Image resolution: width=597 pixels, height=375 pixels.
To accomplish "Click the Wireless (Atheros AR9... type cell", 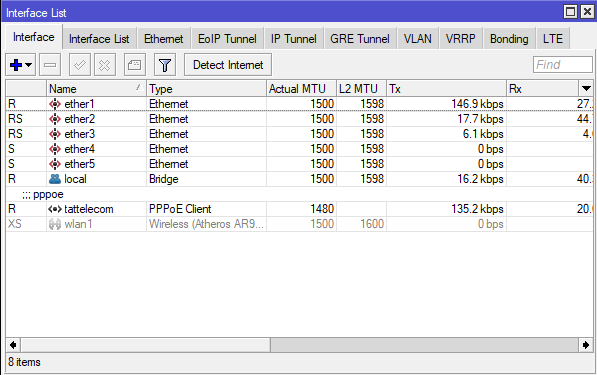I will coord(206,224).
